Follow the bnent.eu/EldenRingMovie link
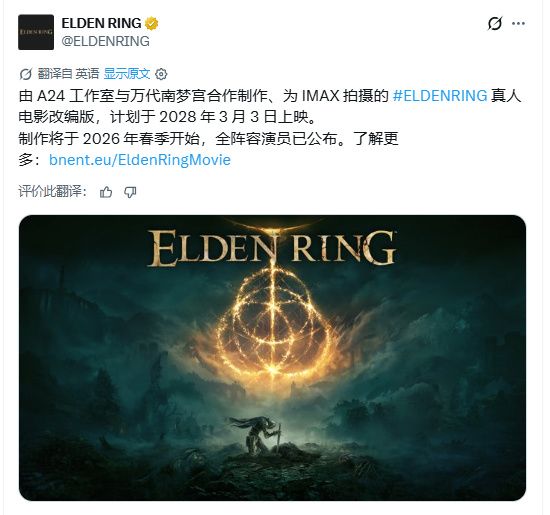 140,160
